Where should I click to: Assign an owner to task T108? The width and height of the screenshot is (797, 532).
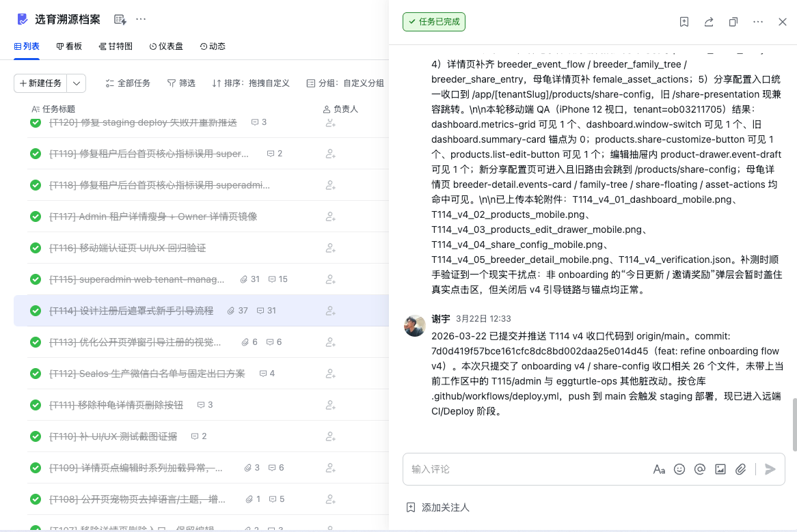(330, 499)
